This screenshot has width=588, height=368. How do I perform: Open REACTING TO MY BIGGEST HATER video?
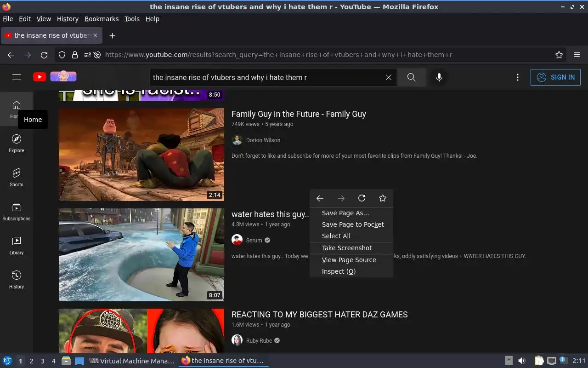pos(320,315)
